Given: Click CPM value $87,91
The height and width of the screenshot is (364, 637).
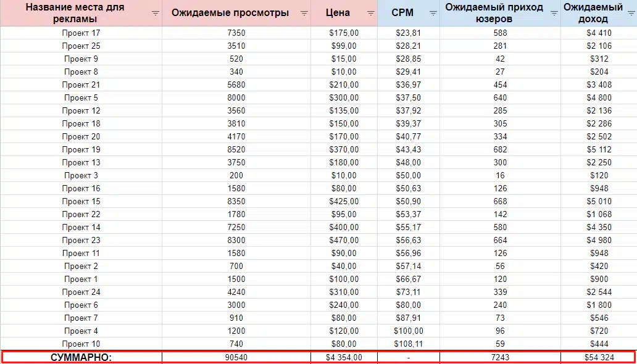Looking at the screenshot, I should 409,318.
